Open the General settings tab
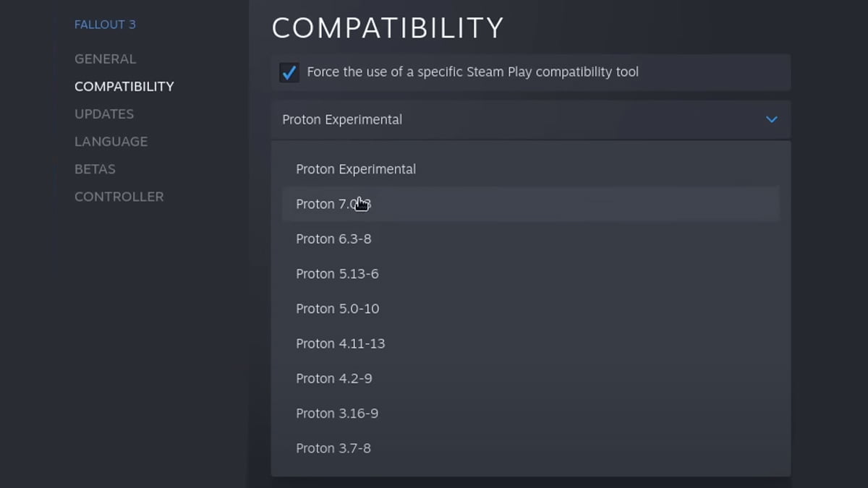This screenshot has height=488, width=868. pyautogui.click(x=105, y=59)
